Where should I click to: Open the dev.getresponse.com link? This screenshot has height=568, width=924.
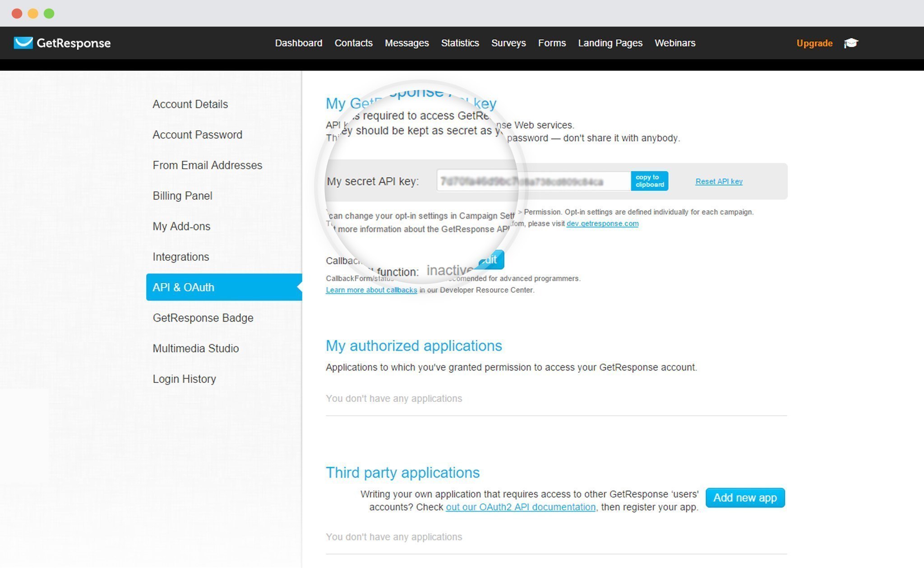pos(602,223)
